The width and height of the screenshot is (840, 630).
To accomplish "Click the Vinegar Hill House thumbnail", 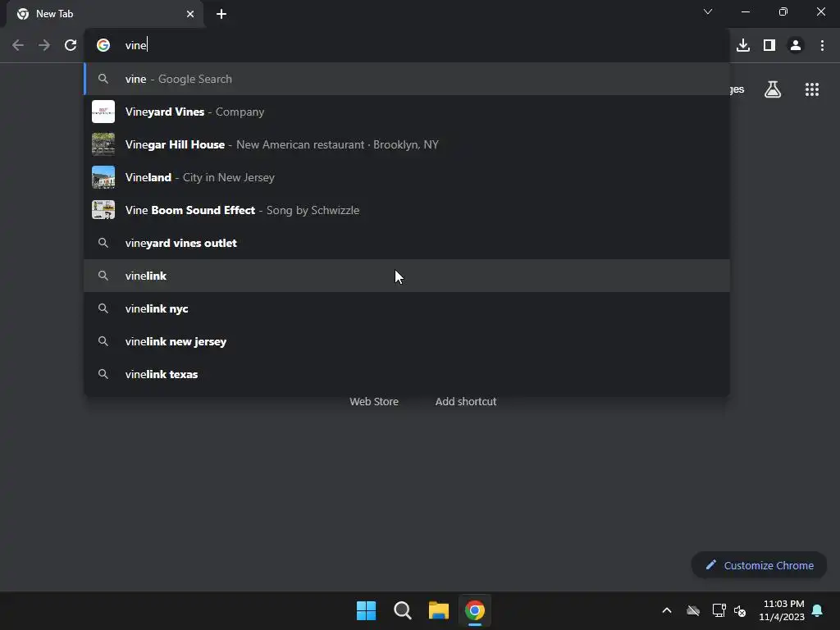I will pyautogui.click(x=103, y=144).
